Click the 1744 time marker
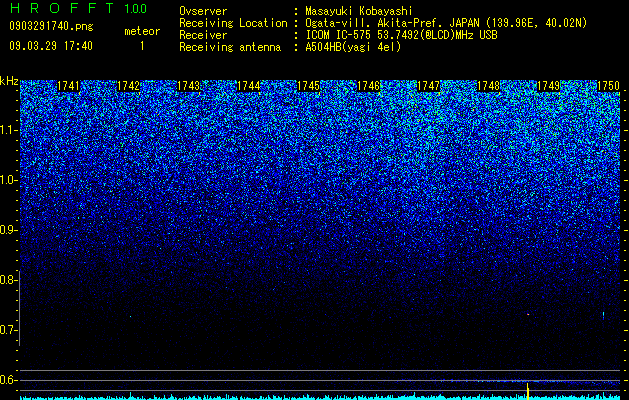The height and width of the screenshot is (400, 629). tap(249, 86)
